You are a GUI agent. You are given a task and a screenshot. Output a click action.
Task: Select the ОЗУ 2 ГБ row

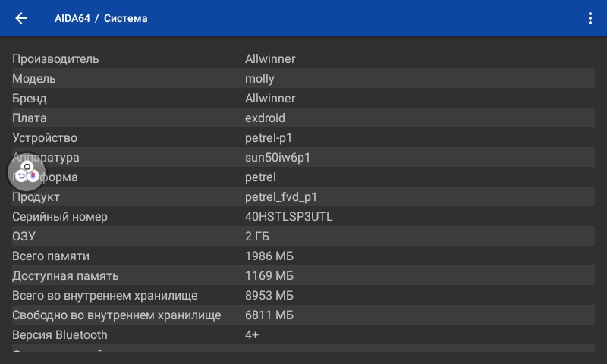(303, 236)
